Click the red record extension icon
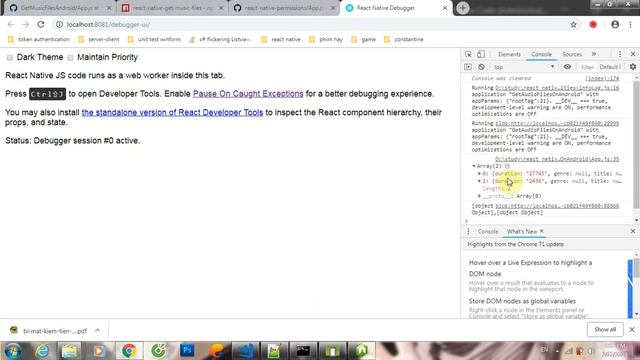Image resolution: width=640 pixels, height=360 pixels. coord(593,24)
